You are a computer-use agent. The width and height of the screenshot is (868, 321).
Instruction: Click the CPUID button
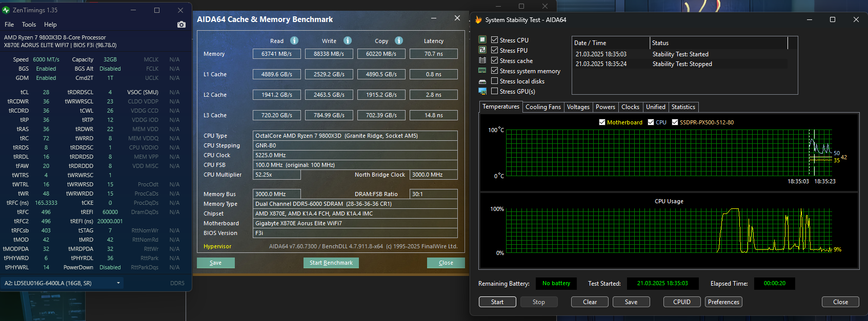681,302
